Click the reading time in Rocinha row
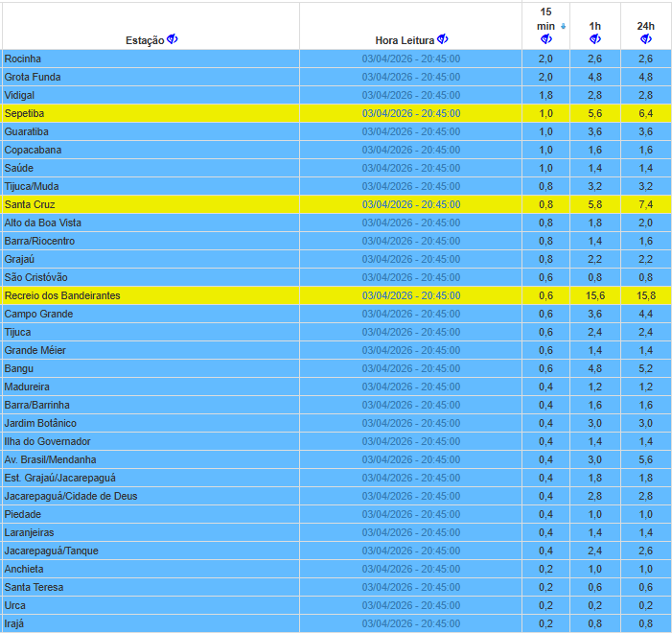672x633 pixels. point(411,59)
